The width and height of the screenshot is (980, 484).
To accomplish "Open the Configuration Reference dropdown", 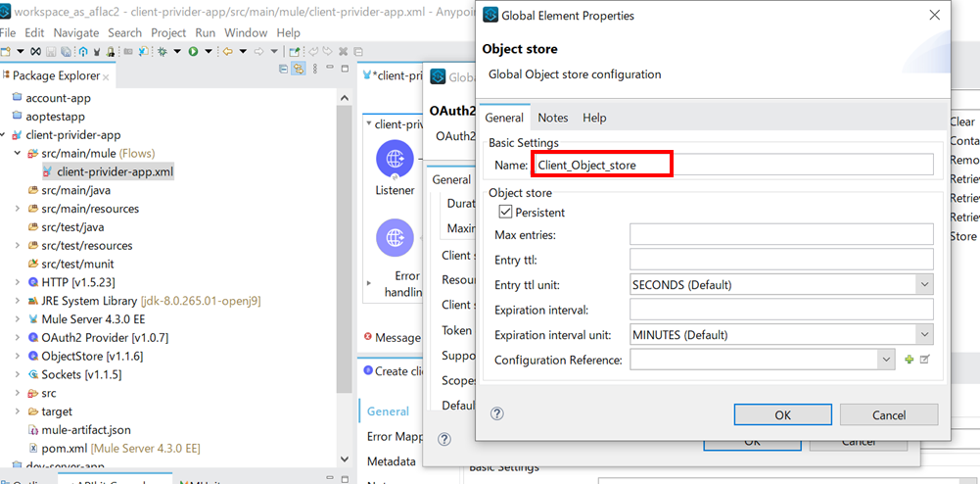I will (885, 360).
